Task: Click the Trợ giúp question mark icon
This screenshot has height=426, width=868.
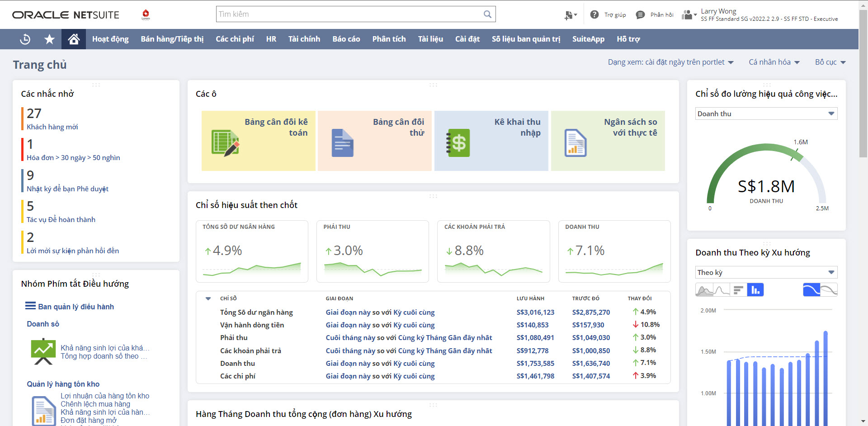Action: [594, 15]
